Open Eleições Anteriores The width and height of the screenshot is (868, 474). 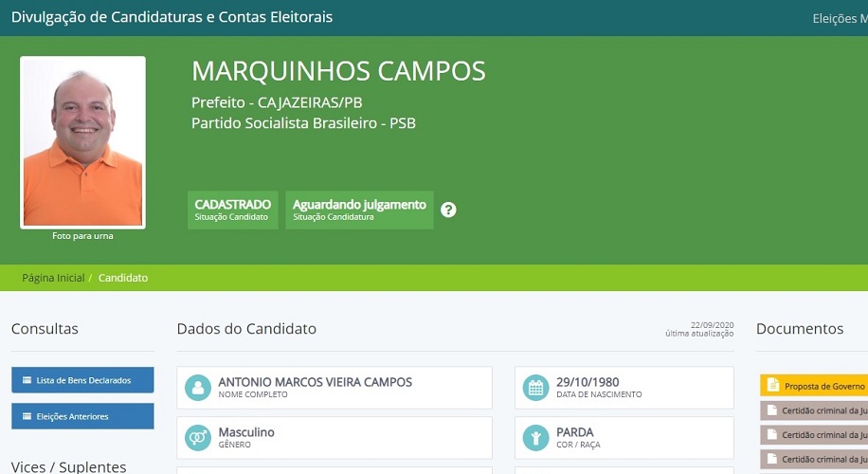pyautogui.click(x=82, y=416)
